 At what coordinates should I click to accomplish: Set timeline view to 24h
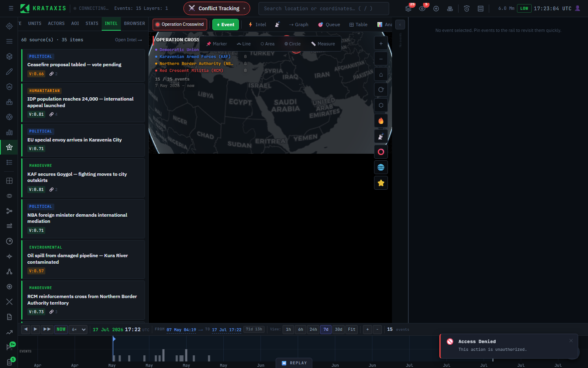pos(313,329)
